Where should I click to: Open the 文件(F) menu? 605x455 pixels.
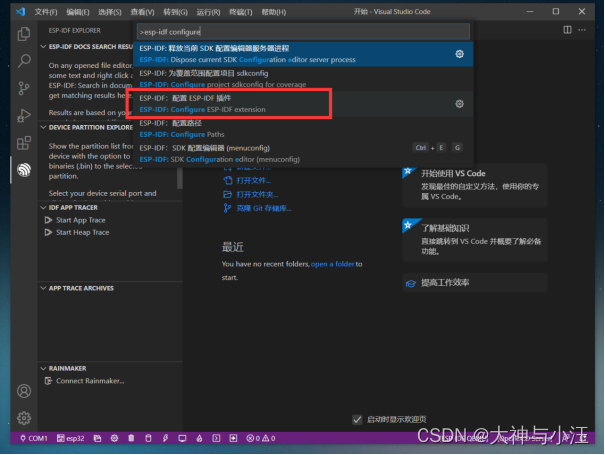click(x=46, y=12)
